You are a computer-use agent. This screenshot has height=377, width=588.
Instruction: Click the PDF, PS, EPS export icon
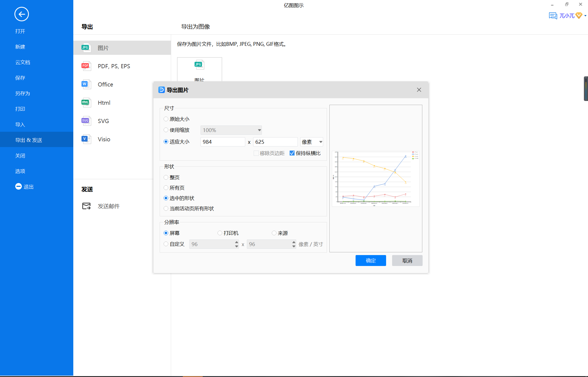tap(86, 66)
